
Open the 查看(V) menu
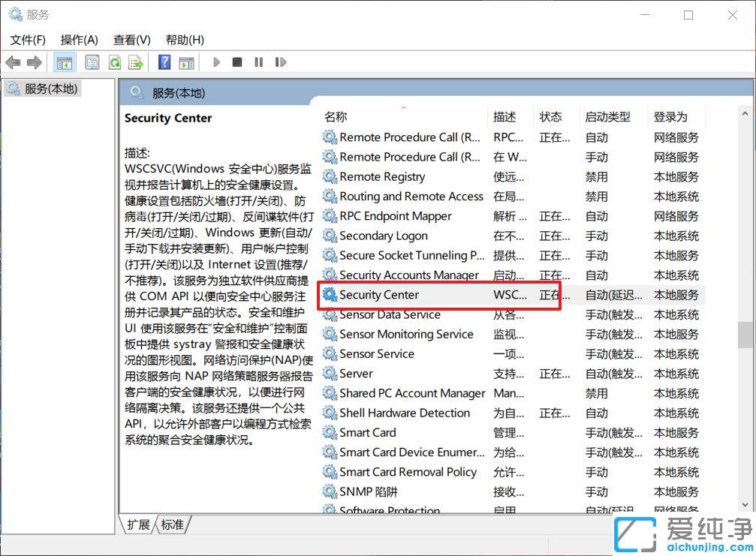click(x=131, y=39)
